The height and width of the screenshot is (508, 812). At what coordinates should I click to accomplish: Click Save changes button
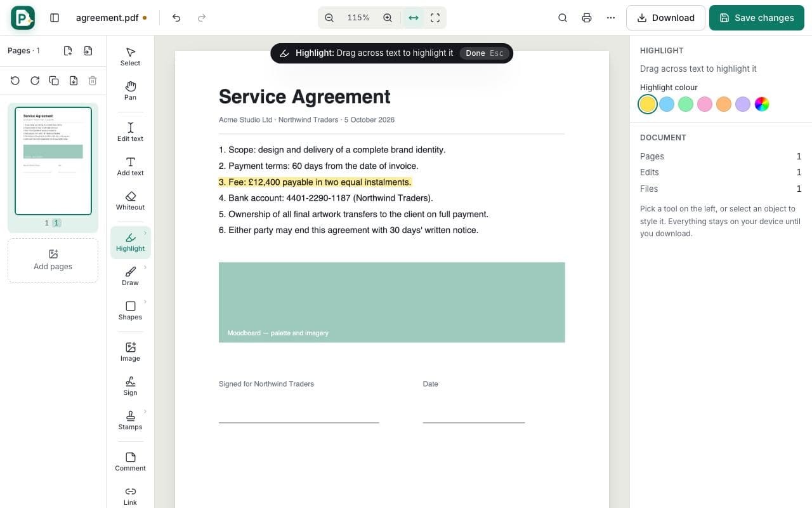coord(757,18)
